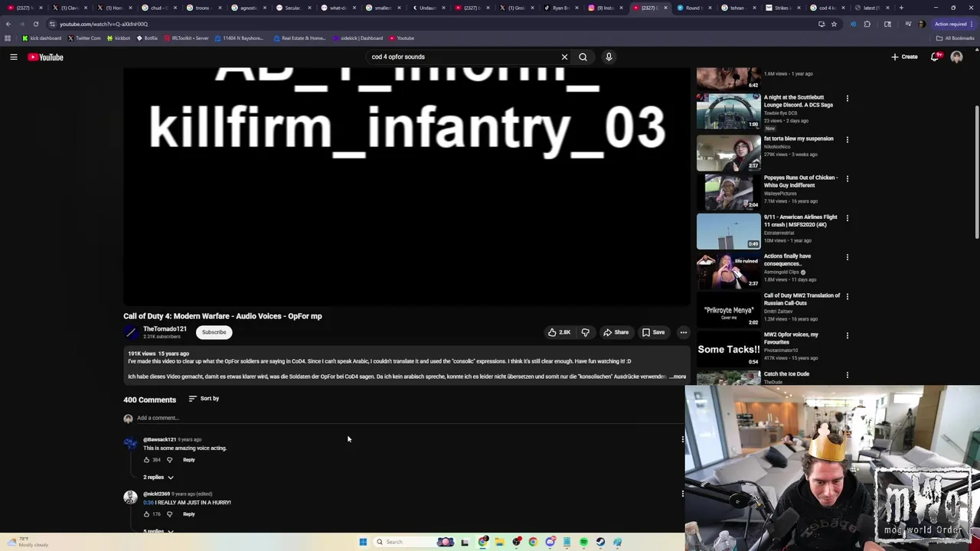Reply to @Bawsack121's comment
Viewport: 980px width, 551px height.
[188, 460]
